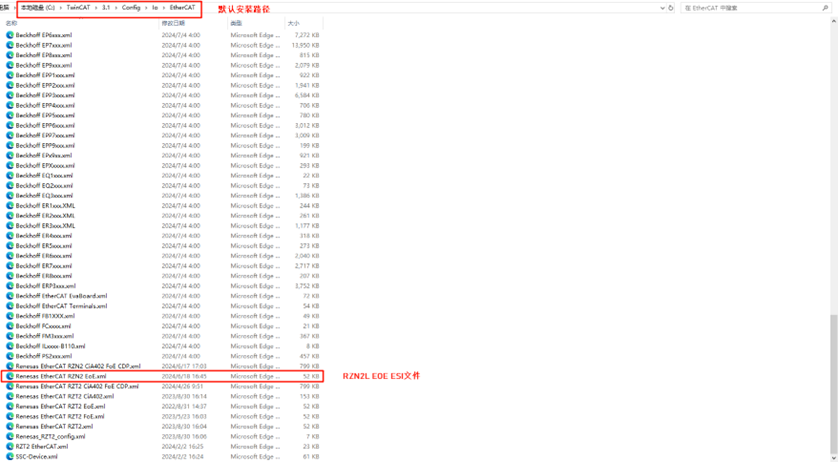
Task: Click the icon beside Beckhoff EPP6xxx.xml
Action: (x=10, y=125)
